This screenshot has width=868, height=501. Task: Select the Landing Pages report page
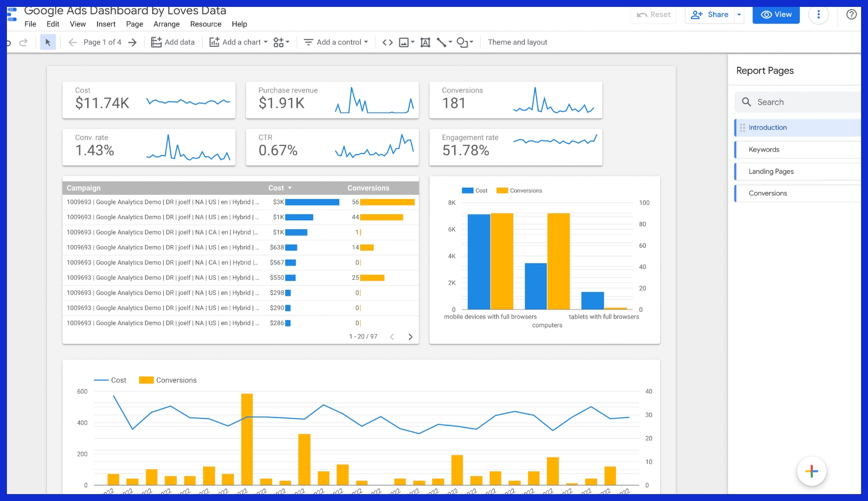(x=798, y=171)
